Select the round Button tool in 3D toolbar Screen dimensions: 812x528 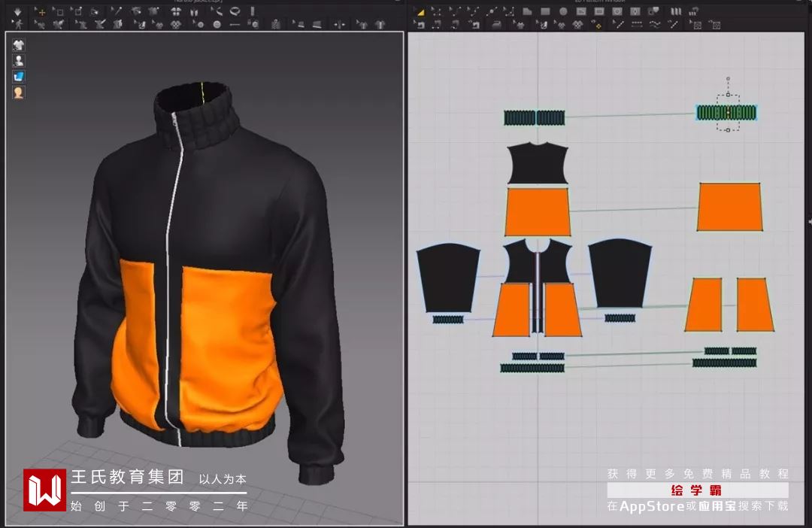click(217, 24)
